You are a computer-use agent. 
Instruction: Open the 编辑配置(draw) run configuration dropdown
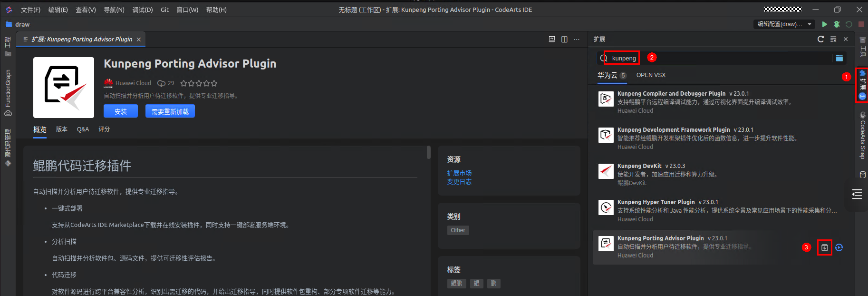[784, 24]
